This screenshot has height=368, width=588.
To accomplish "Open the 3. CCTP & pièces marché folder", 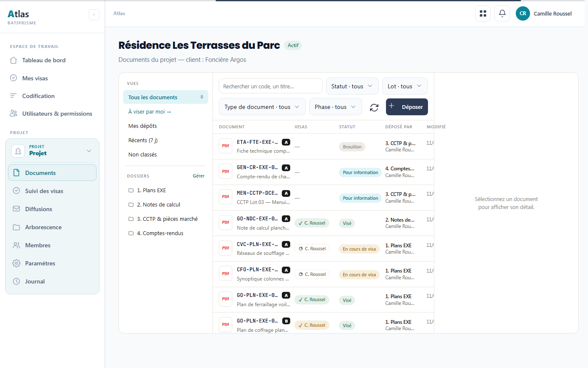I will pos(166,219).
